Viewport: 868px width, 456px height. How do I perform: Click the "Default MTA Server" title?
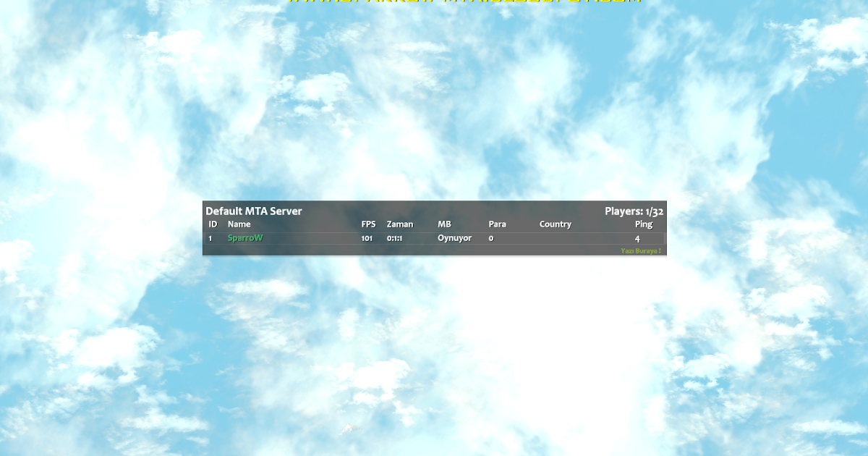(254, 211)
